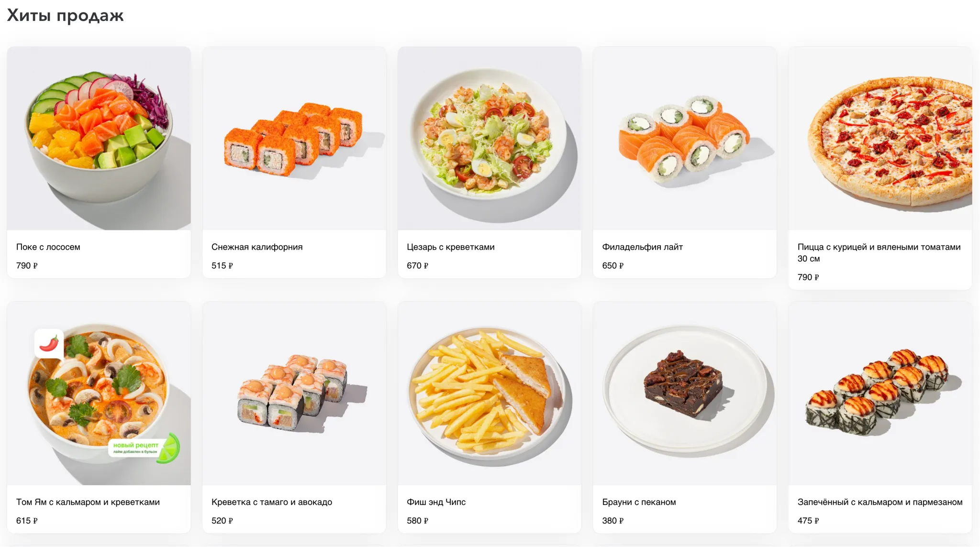Click the chili pepper spicy badge icon

(49, 343)
